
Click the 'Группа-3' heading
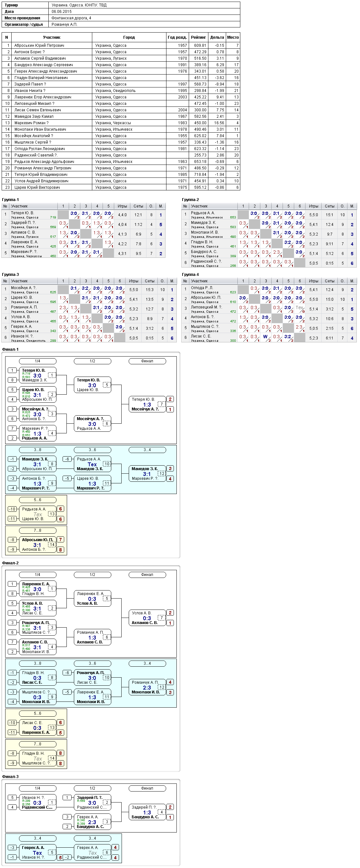(x=10, y=275)
